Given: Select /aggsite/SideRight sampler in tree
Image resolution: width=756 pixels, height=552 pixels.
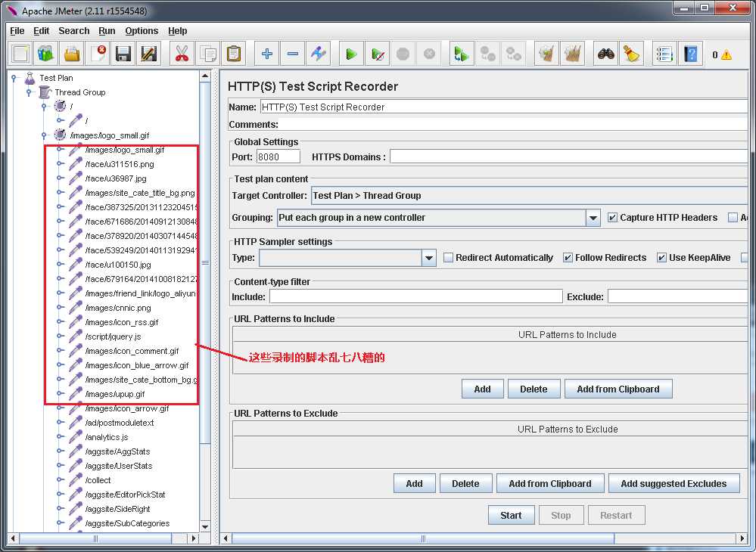Looking at the screenshot, I should pos(117,509).
